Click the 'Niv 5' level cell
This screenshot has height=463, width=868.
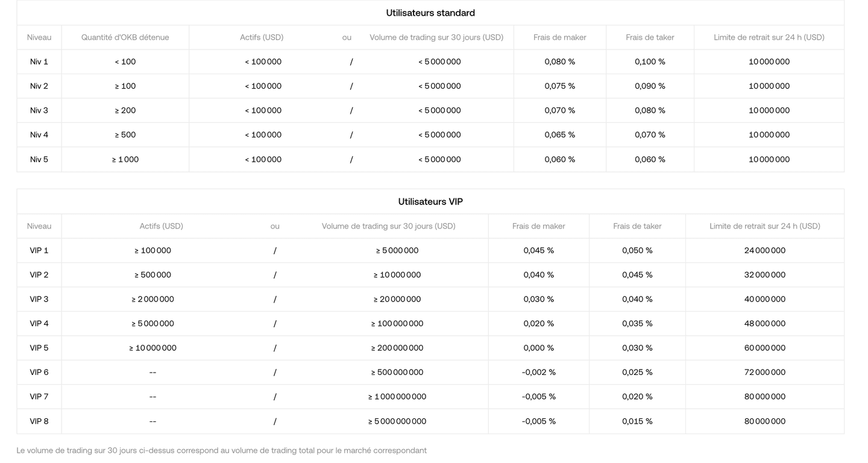pos(39,159)
